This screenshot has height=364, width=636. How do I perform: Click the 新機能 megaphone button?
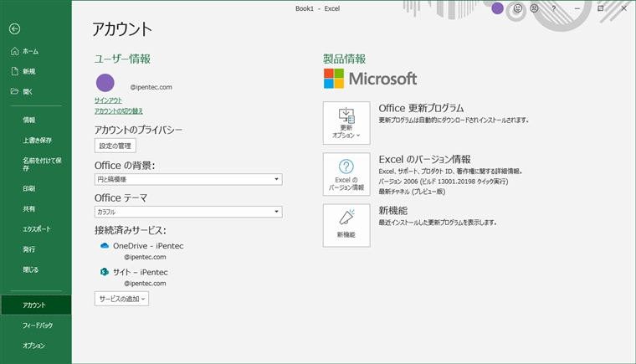click(346, 225)
